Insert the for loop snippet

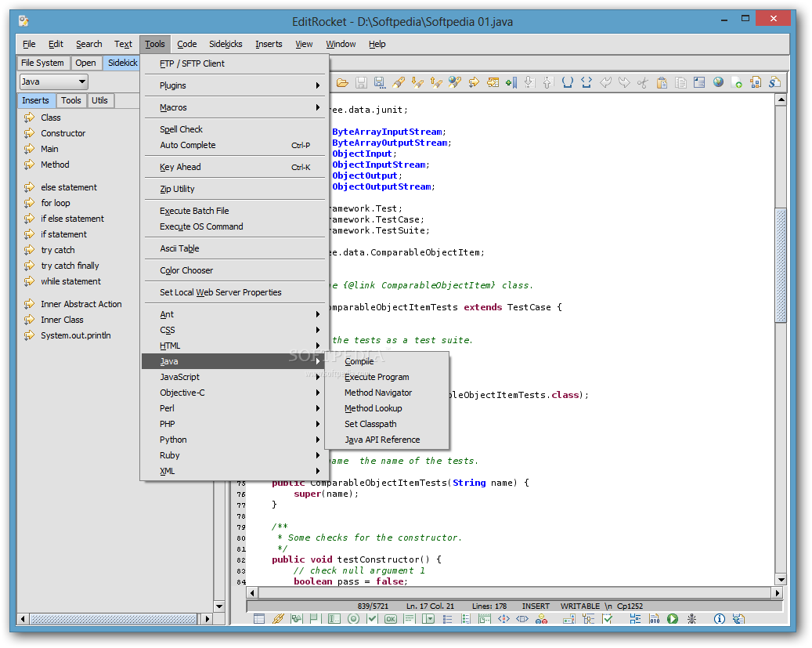pos(56,203)
